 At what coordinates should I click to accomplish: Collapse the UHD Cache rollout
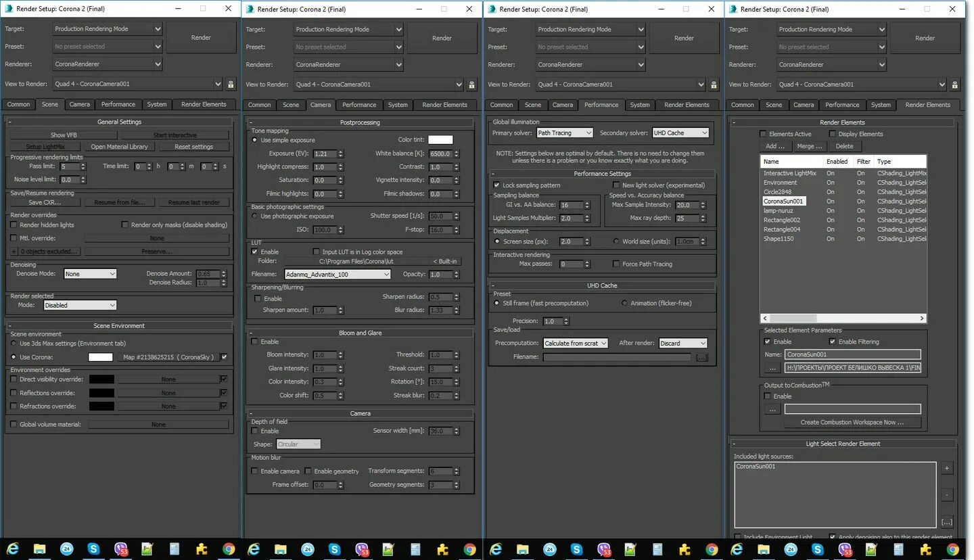tap(602, 285)
